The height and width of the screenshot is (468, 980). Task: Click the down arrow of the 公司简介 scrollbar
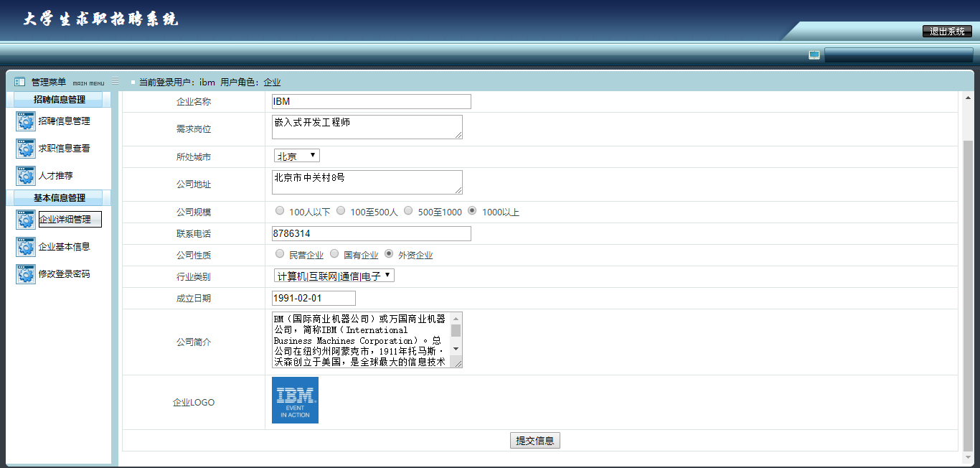(x=456, y=350)
